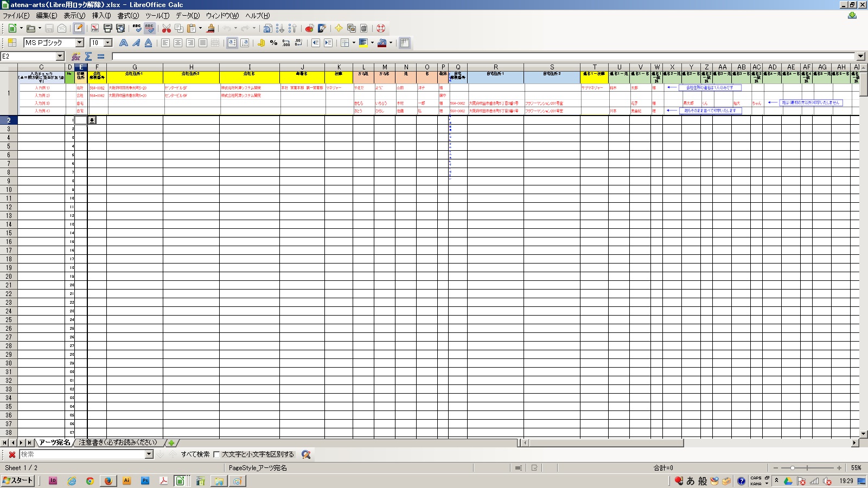This screenshot has width=868, height=488.
Task: Open the データ(D) menu
Action: pyautogui.click(x=188, y=16)
